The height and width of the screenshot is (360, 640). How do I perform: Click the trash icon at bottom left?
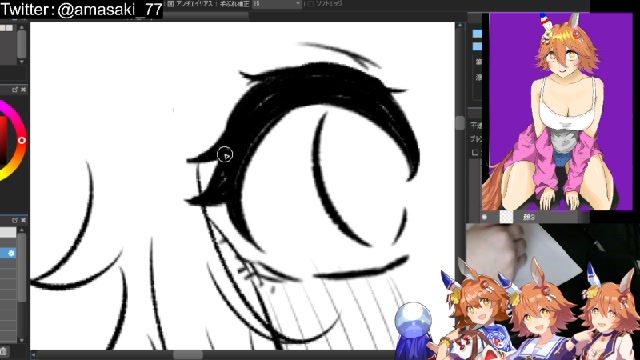click(3, 351)
